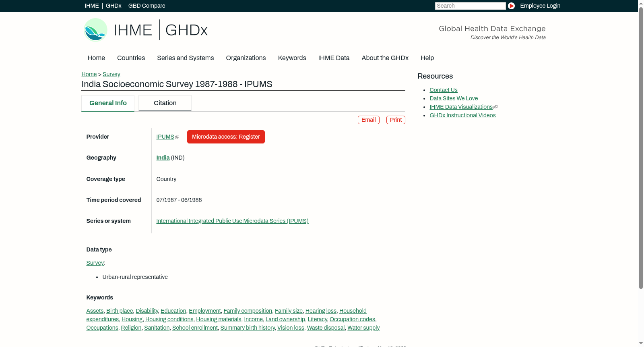Open the Keywords menu item
The width and height of the screenshot is (644, 347).
pos(292,58)
